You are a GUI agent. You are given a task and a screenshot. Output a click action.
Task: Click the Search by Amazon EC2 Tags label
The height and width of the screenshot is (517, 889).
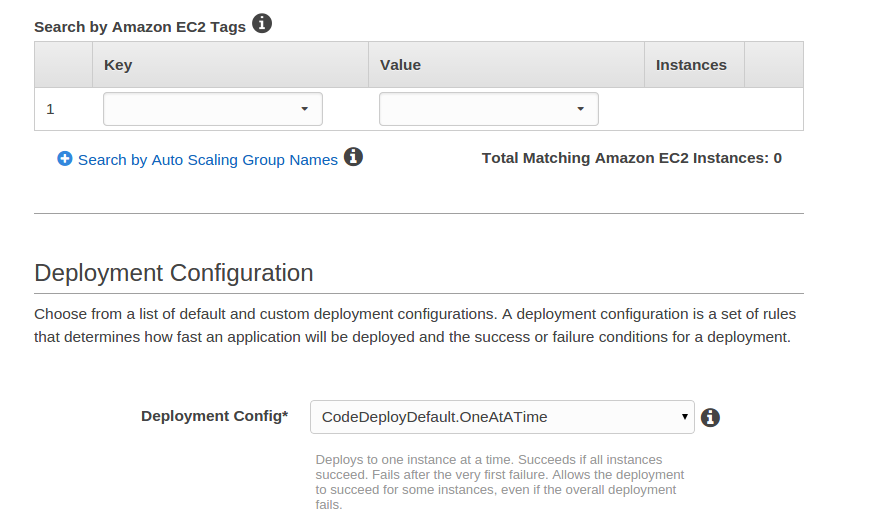140,27
